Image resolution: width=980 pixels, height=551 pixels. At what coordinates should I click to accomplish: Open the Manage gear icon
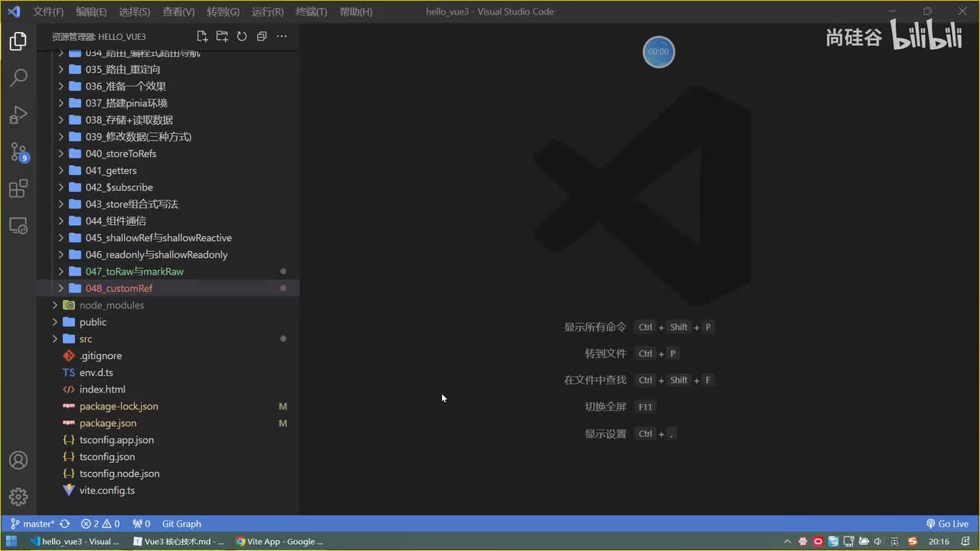(18, 496)
